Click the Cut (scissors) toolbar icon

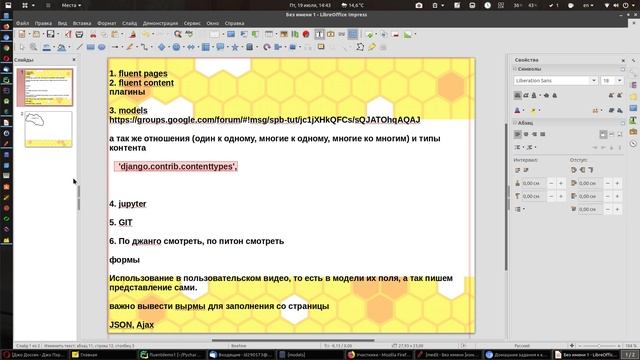[x=93, y=34]
